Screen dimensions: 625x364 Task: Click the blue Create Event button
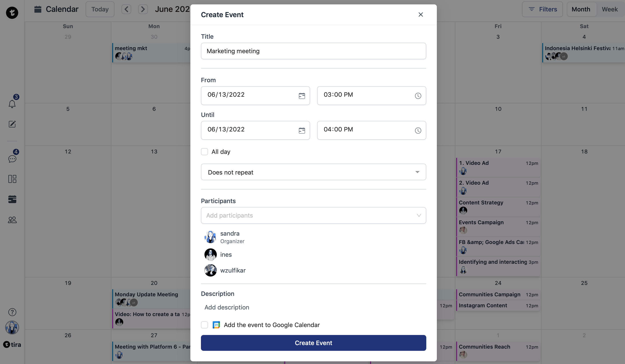314,343
